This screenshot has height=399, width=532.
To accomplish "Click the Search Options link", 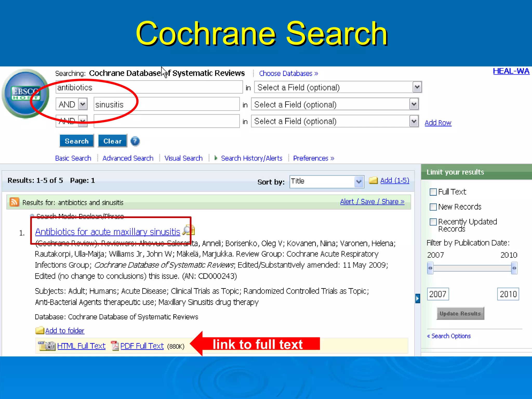I will click(x=449, y=336).
